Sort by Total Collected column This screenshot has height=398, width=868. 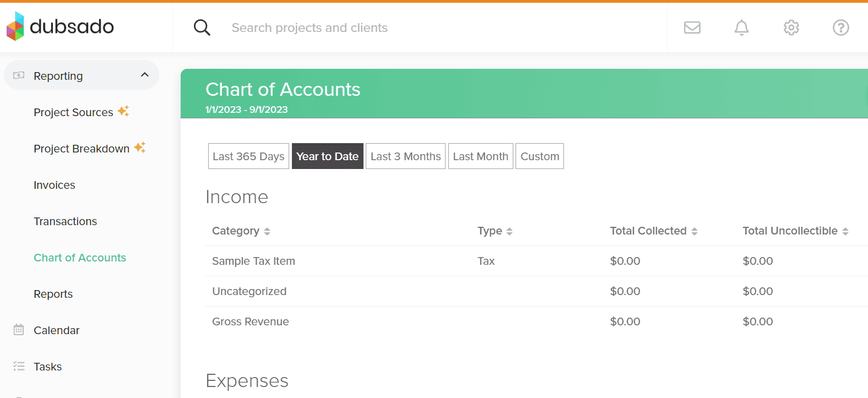click(x=695, y=231)
